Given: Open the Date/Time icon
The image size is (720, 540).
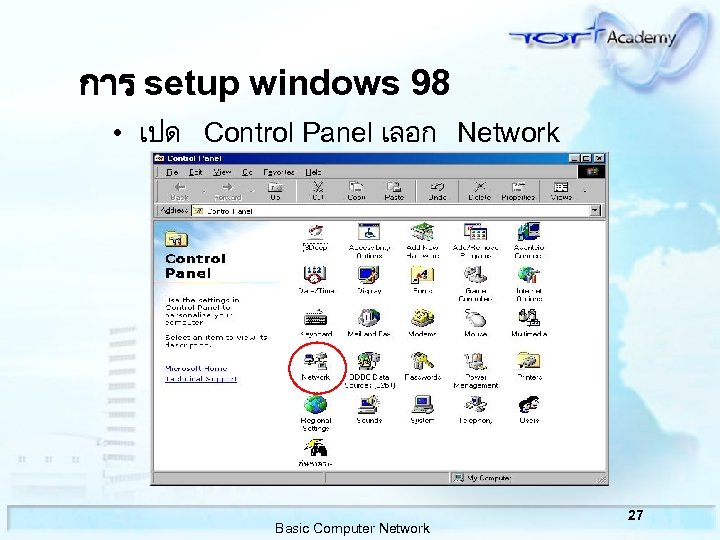Looking at the screenshot, I should tap(316, 280).
